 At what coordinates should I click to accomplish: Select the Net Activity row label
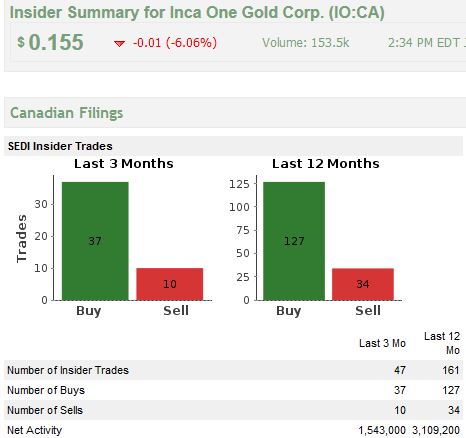tap(35, 430)
